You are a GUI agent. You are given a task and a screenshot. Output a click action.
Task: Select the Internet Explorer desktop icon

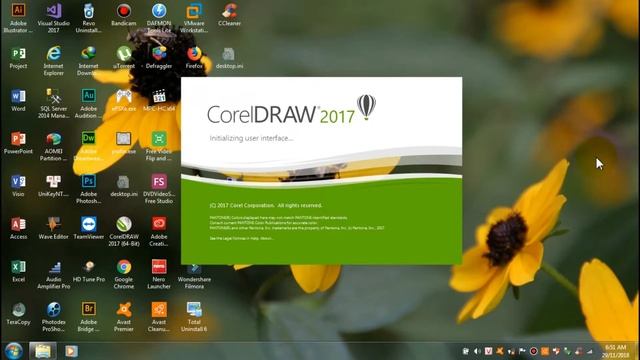coord(53,60)
